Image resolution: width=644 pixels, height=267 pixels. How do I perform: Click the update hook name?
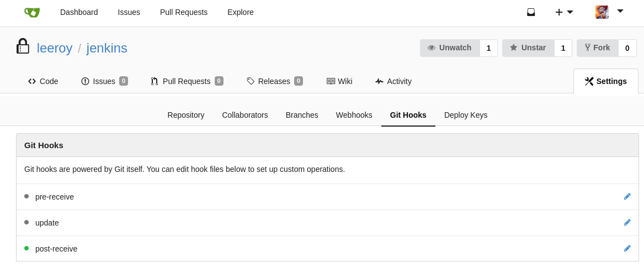(x=47, y=223)
